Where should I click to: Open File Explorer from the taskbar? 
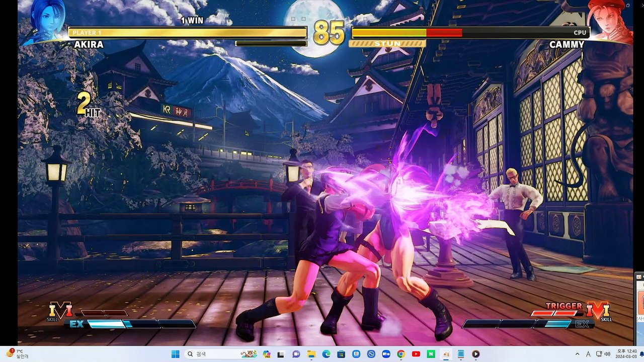(311, 354)
